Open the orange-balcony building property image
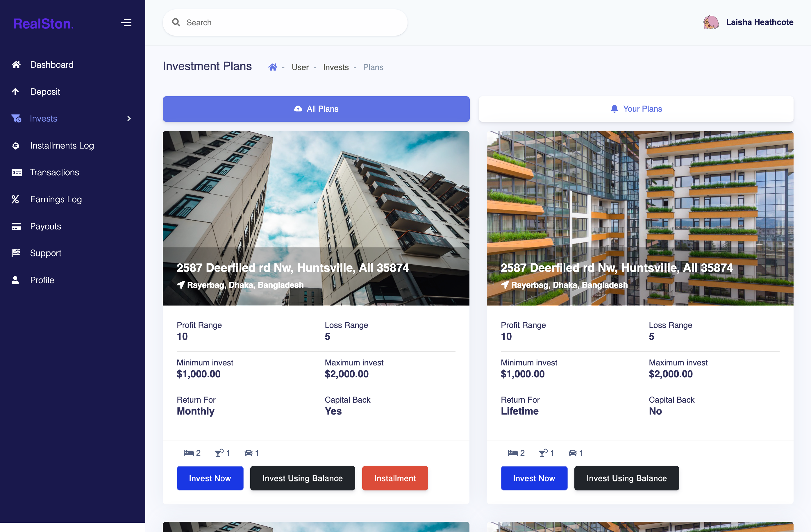The height and width of the screenshot is (532, 811). point(640,218)
